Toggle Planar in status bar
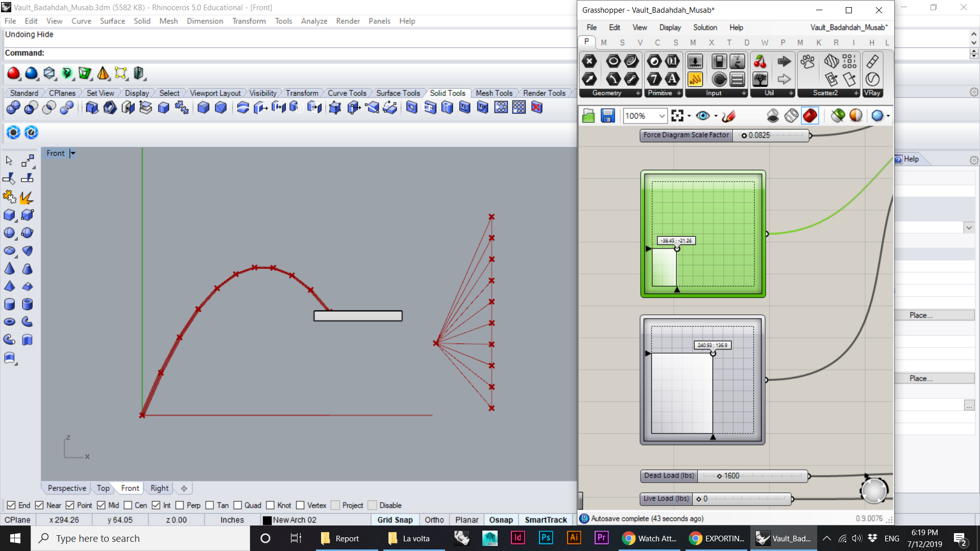 point(467,520)
